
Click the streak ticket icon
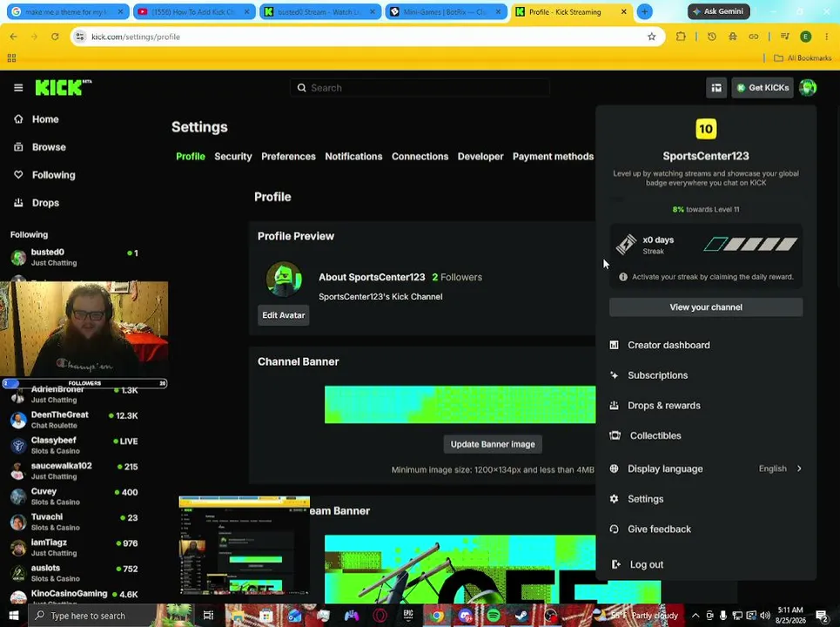(626, 245)
